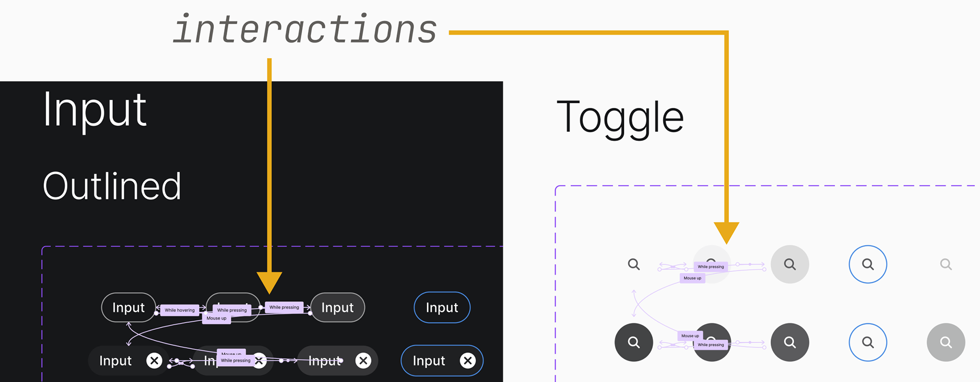Click the faded disabled search icon without background

click(x=946, y=264)
